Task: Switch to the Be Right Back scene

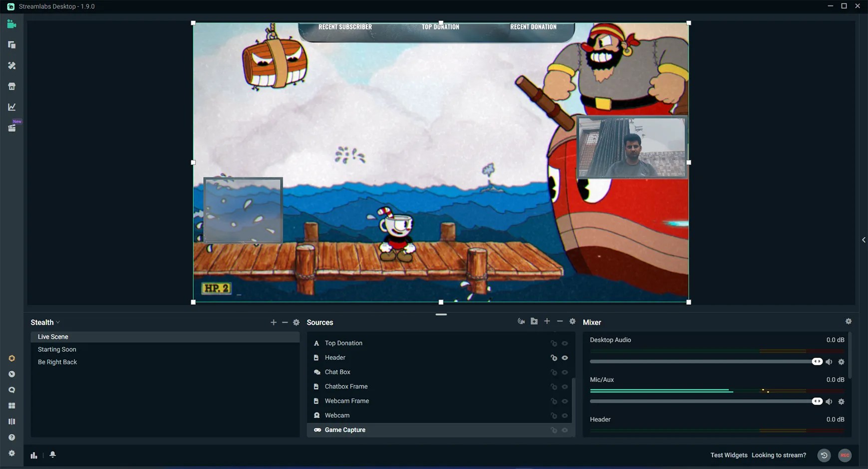Action: pos(57,362)
